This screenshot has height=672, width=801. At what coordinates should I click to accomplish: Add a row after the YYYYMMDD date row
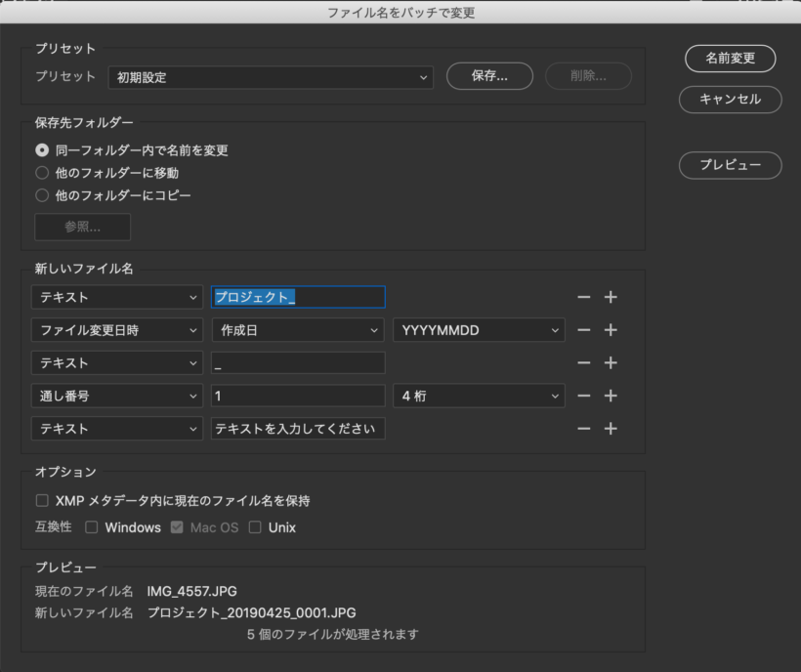611,330
